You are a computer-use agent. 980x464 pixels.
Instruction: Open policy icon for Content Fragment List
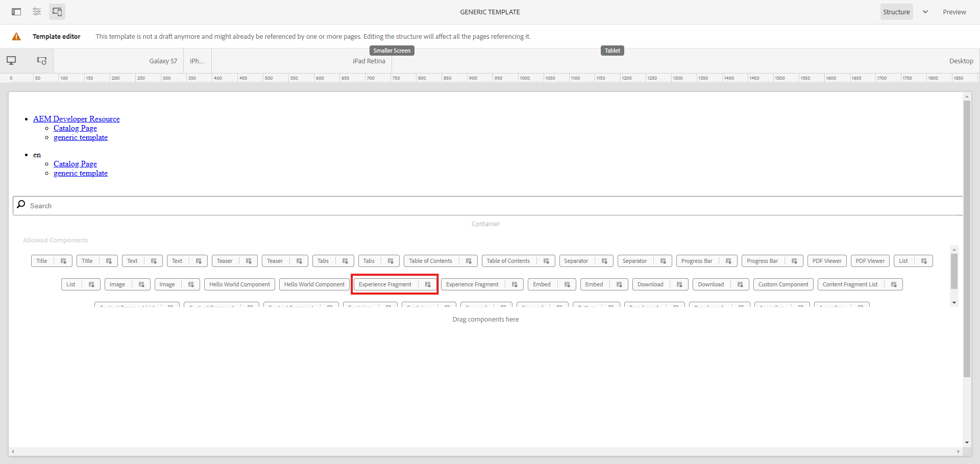coord(894,284)
